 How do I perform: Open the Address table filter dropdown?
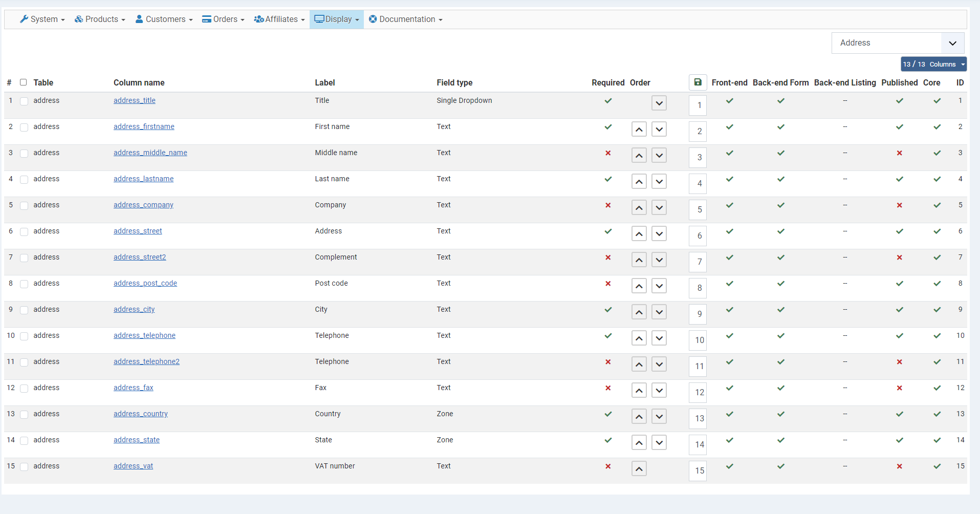(x=898, y=43)
